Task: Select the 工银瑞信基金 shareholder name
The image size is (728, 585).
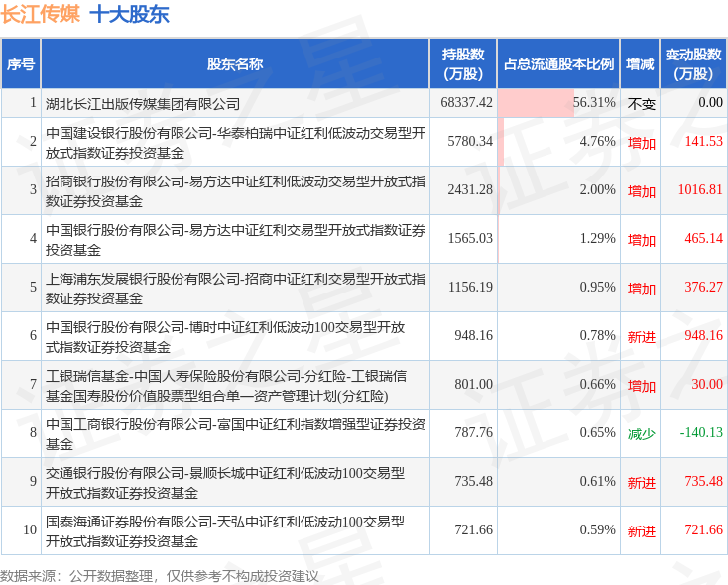Action: pos(226,386)
